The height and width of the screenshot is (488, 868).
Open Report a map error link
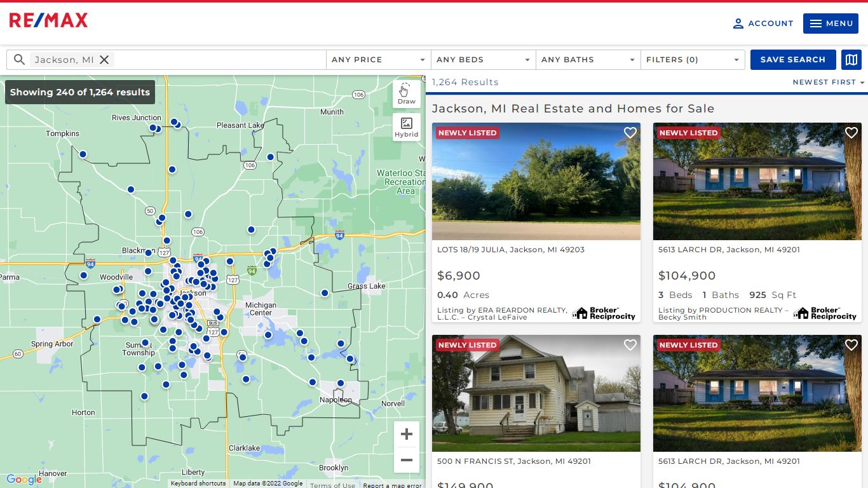[392, 485]
